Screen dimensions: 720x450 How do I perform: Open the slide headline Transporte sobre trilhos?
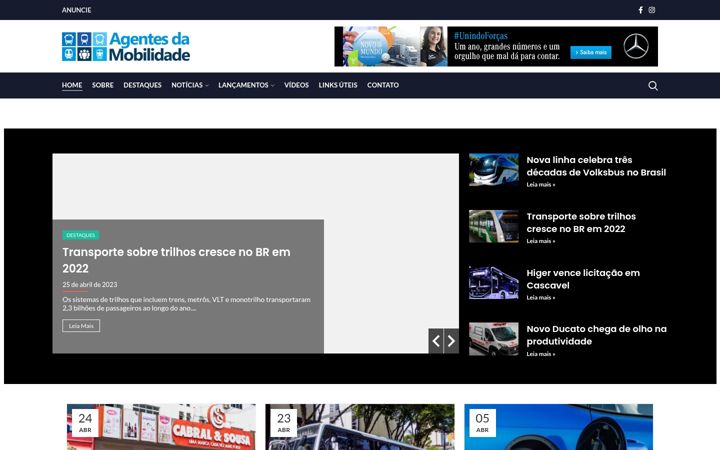[176, 260]
